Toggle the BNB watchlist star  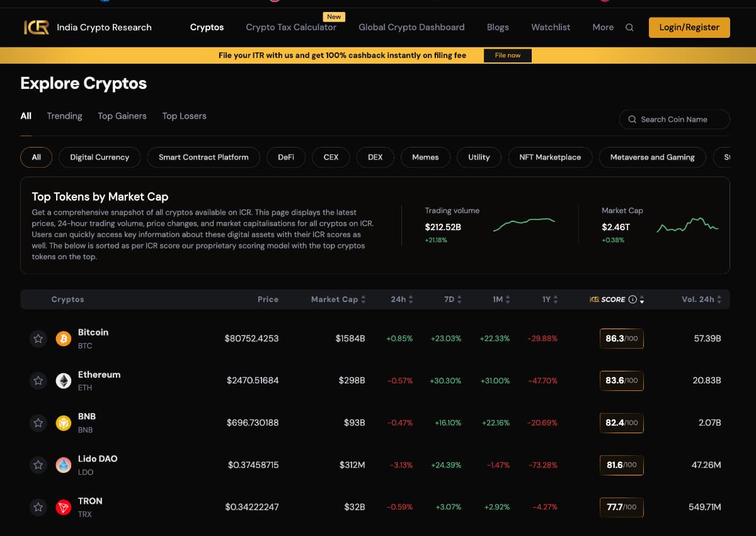click(x=38, y=422)
